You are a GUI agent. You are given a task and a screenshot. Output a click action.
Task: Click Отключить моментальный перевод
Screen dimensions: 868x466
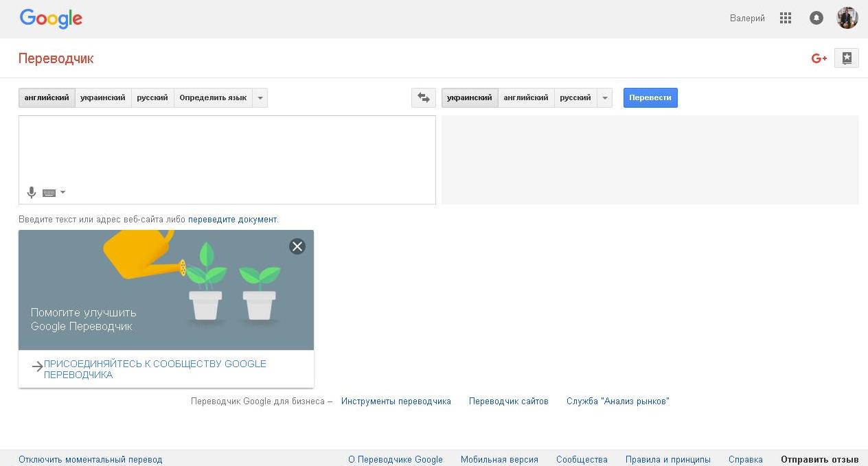pos(91,460)
